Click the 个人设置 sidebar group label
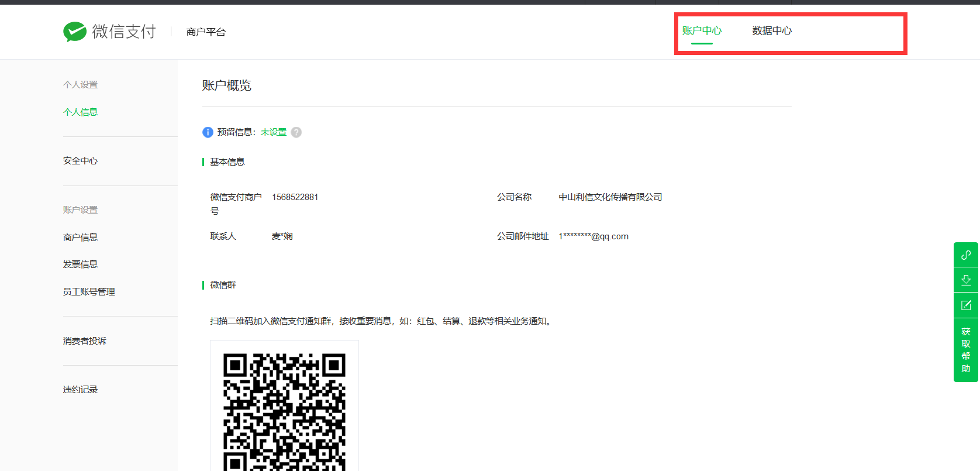 pyautogui.click(x=81, y=85)
